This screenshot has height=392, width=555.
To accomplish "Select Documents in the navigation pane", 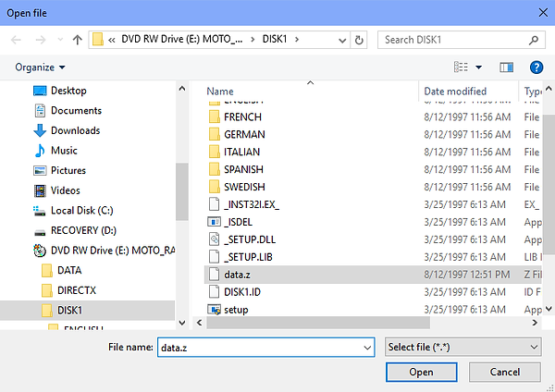I will pyautogui.click(x=76, y=110).
